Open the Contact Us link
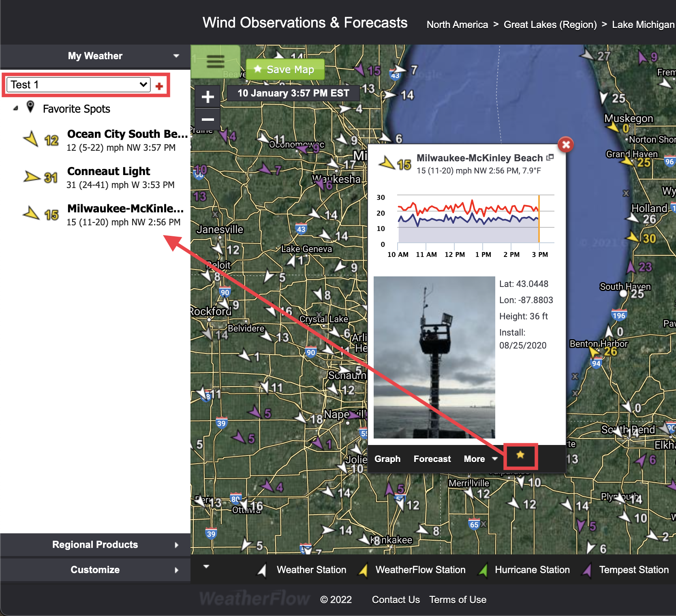 (x=396, y=600)
